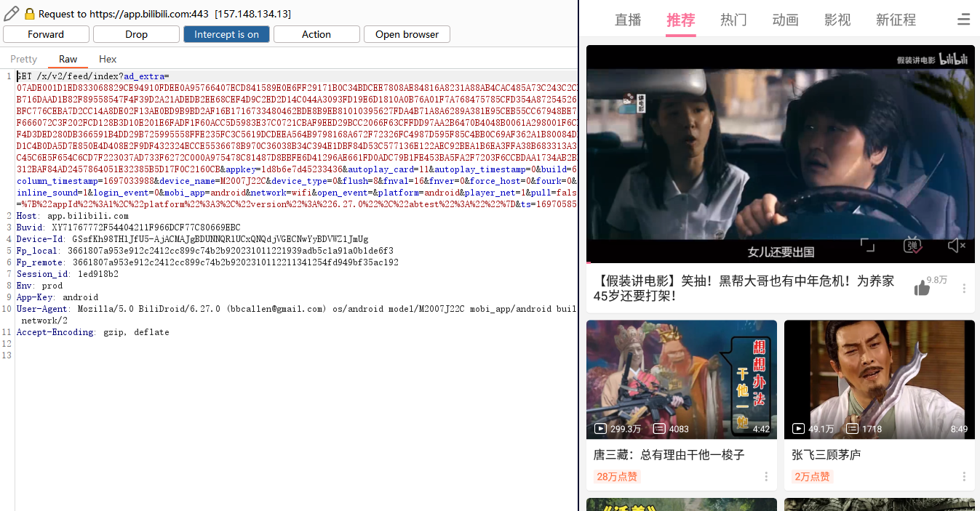Switch to the Pretty view tab
The height and width of the screenshot is (511, 980).
pos(24,59)
